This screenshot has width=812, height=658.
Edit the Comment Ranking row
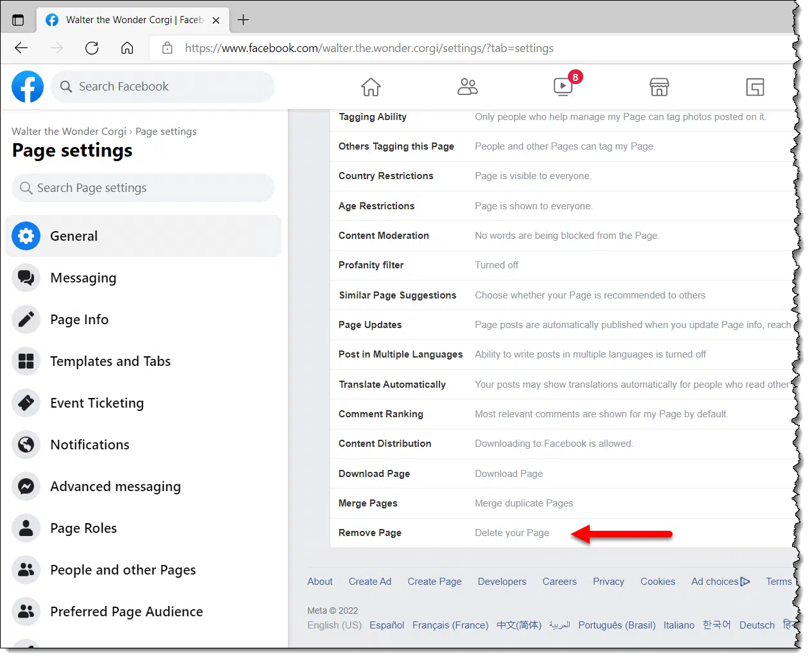click(x=563, y=414)
